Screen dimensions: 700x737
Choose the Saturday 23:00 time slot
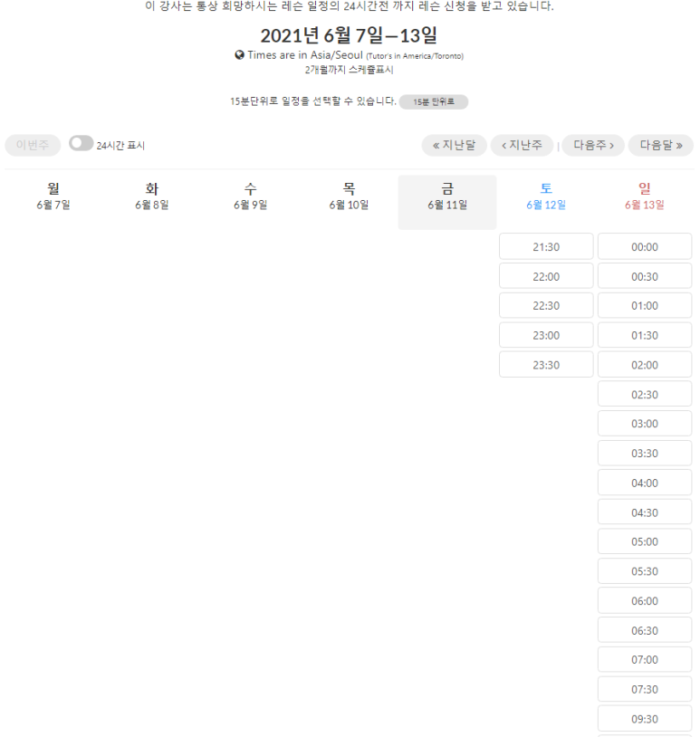point(546,335)
